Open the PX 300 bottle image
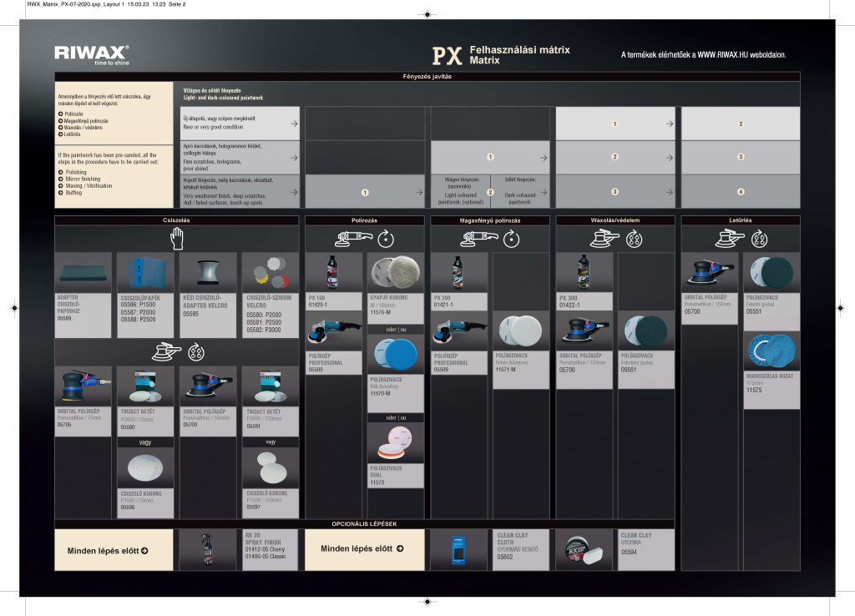The height and width of the screenshot is (616, 855). [584, 272]
